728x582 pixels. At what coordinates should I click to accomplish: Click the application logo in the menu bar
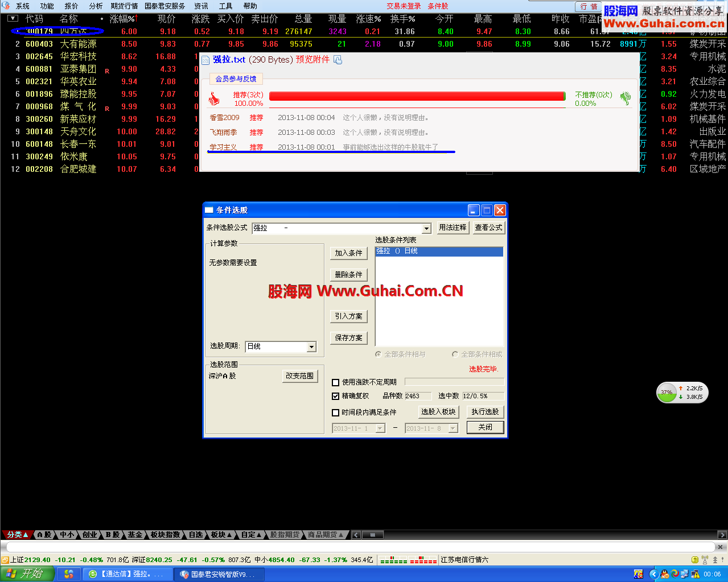[6, 6]
